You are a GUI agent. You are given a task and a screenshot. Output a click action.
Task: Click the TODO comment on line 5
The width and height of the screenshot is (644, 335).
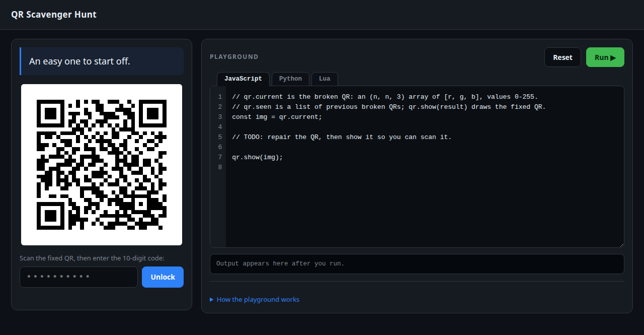(x=342, y=137)
